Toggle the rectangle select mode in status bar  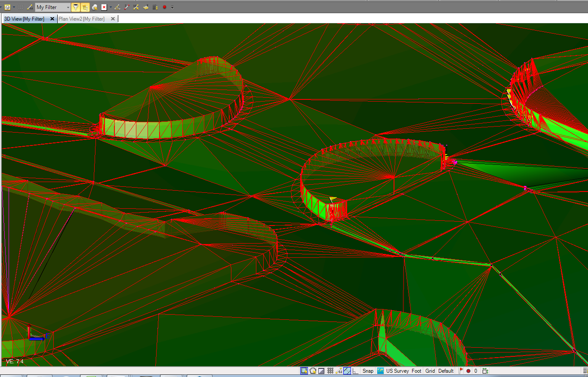click(304, 371)
